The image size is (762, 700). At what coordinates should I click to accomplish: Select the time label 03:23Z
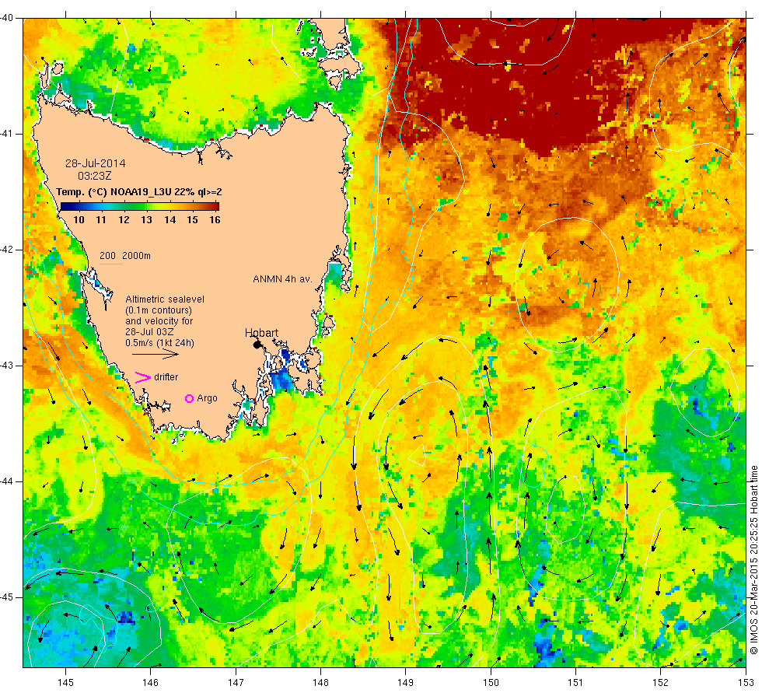pos(95,176)
